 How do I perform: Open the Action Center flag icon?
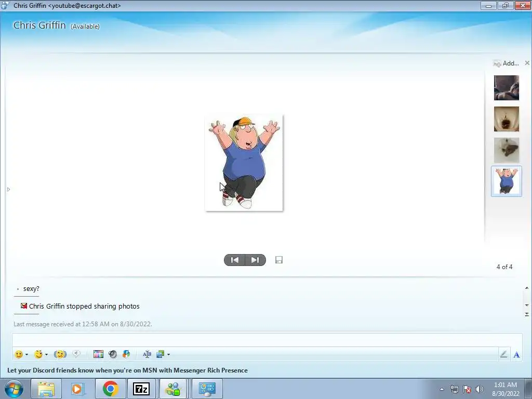tap(467, 389)
